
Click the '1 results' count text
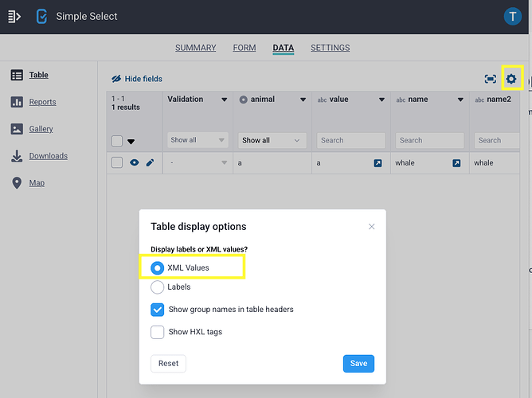tap(126, 107)
